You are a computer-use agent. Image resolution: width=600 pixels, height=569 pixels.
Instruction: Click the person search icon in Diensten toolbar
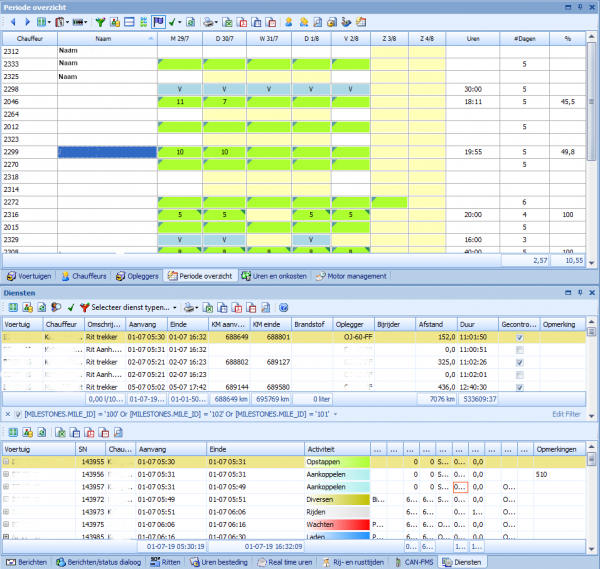[x=56, y=307]
